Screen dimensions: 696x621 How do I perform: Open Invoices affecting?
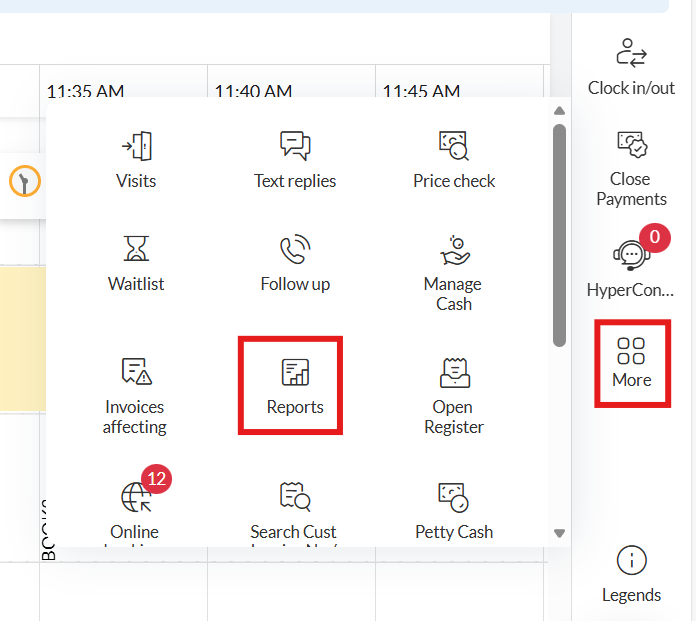[x=135, y=395]
